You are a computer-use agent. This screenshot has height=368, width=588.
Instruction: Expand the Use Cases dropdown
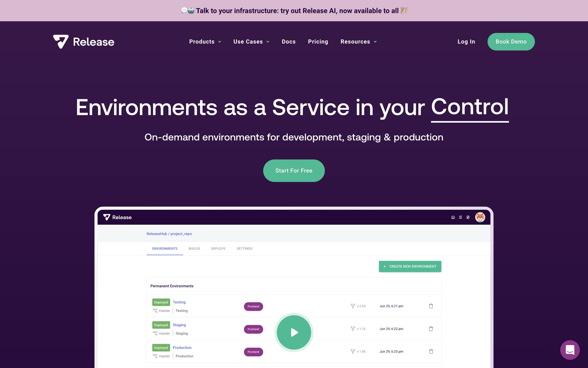tap(251, 42)
